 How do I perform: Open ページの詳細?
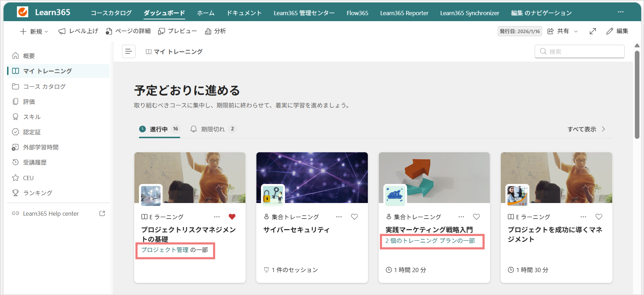(x=128, y=31)
